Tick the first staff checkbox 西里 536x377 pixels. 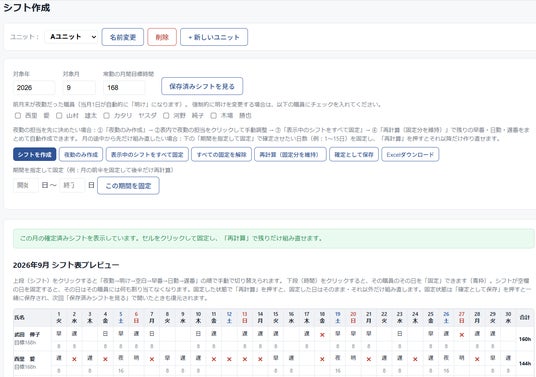(x=18, y=116)
